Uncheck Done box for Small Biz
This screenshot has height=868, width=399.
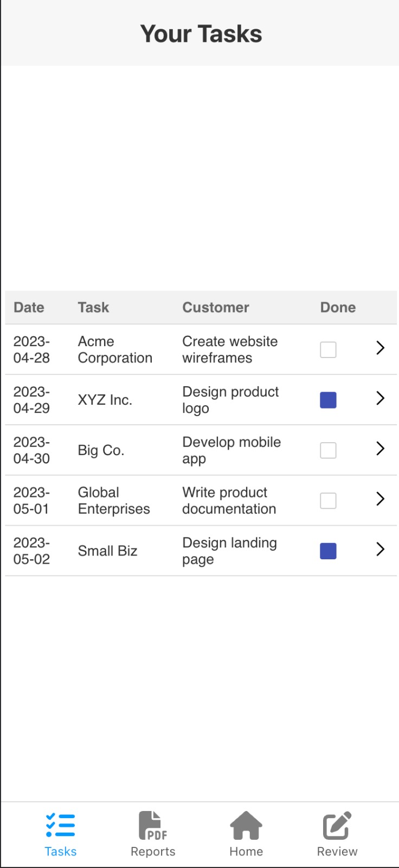coord(328,551)
